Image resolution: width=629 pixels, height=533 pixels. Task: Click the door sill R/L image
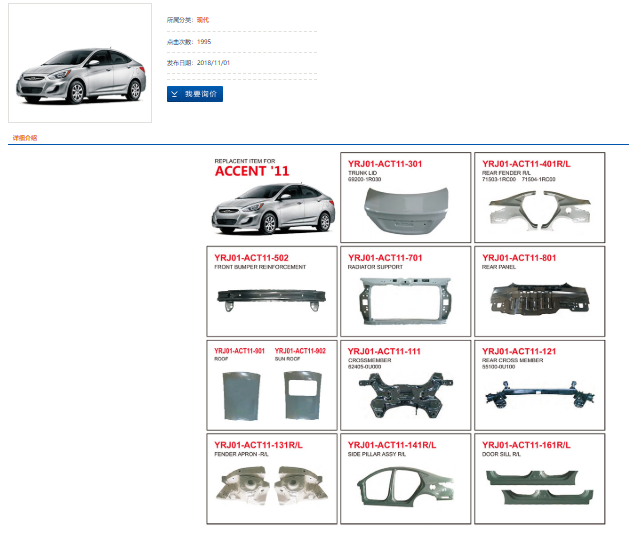coord(538,484)
